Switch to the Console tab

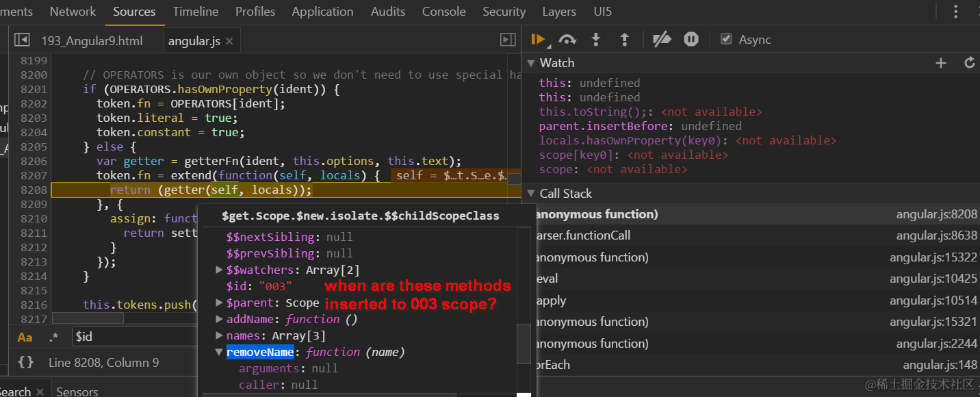click(444, 12)
